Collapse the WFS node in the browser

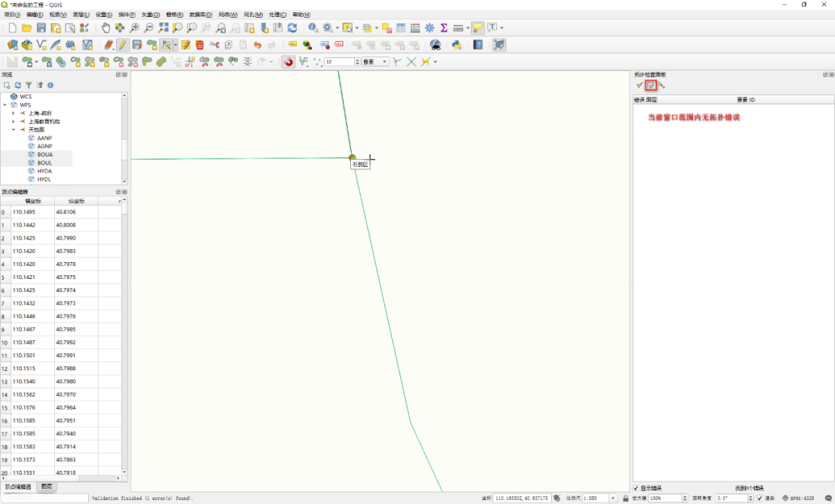(x=5, y=104)
